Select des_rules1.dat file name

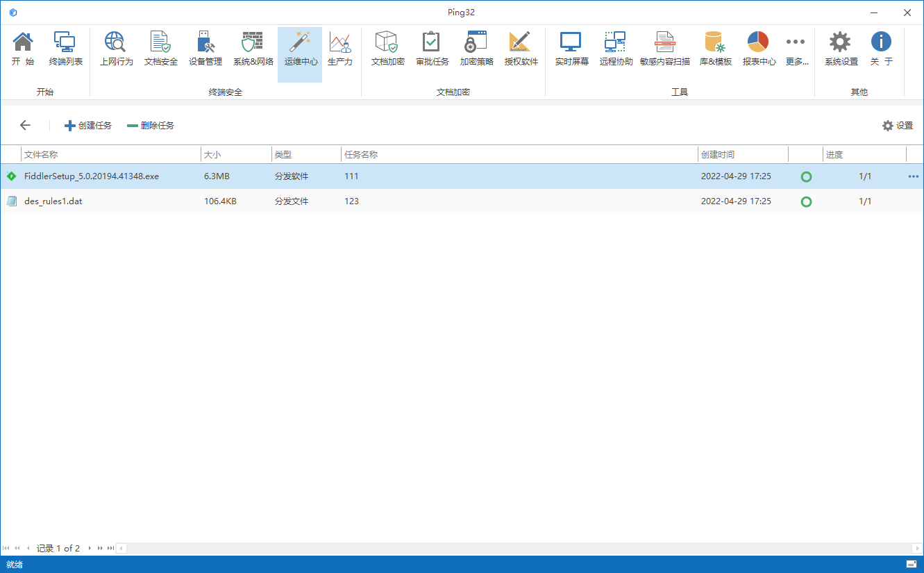pos(53,201)
